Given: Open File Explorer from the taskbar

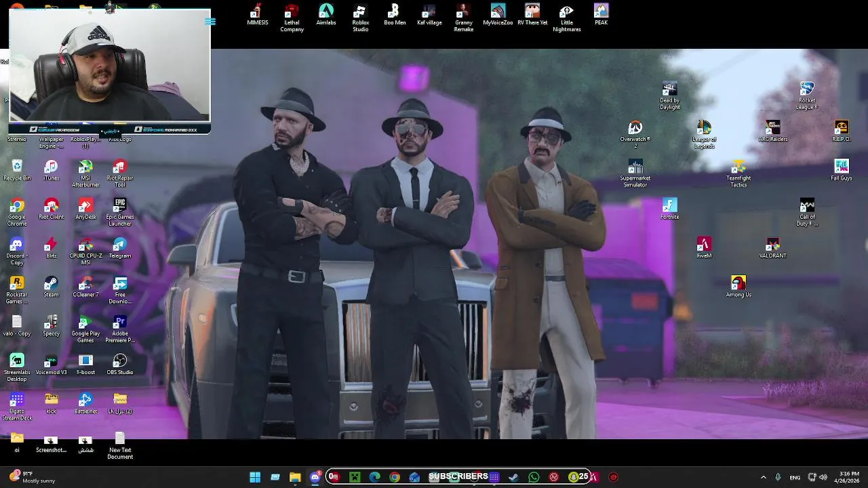Looking at the screenshot, I should [x=295, y=477].
